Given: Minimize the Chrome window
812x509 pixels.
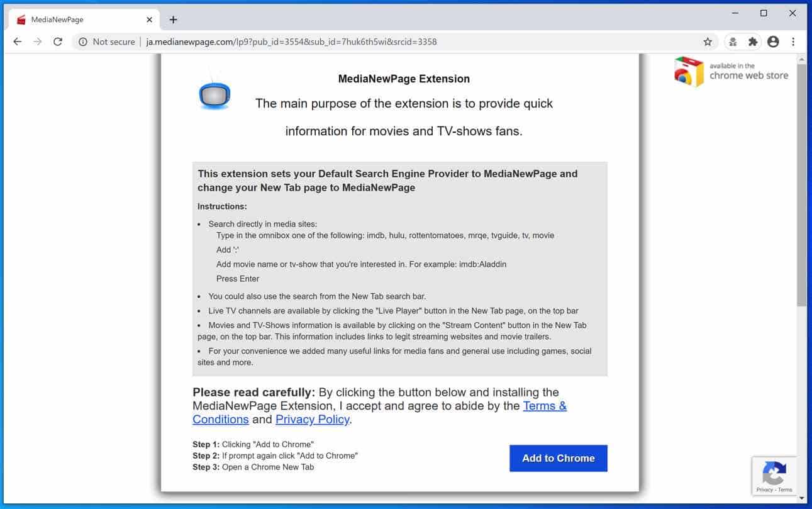Looking at the screenshot, I should pyautogui.click(x=735, y=13).
